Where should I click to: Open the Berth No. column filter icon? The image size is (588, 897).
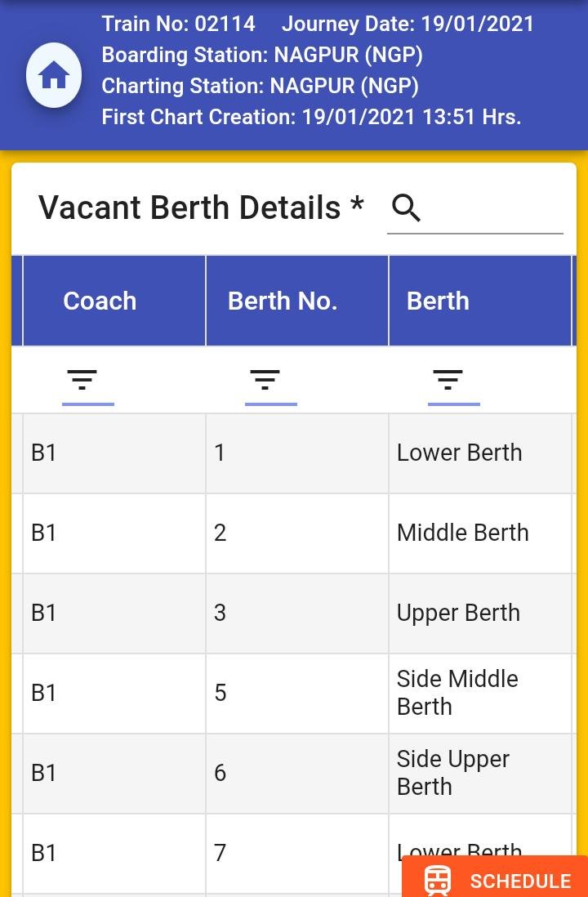pos(265,380)
